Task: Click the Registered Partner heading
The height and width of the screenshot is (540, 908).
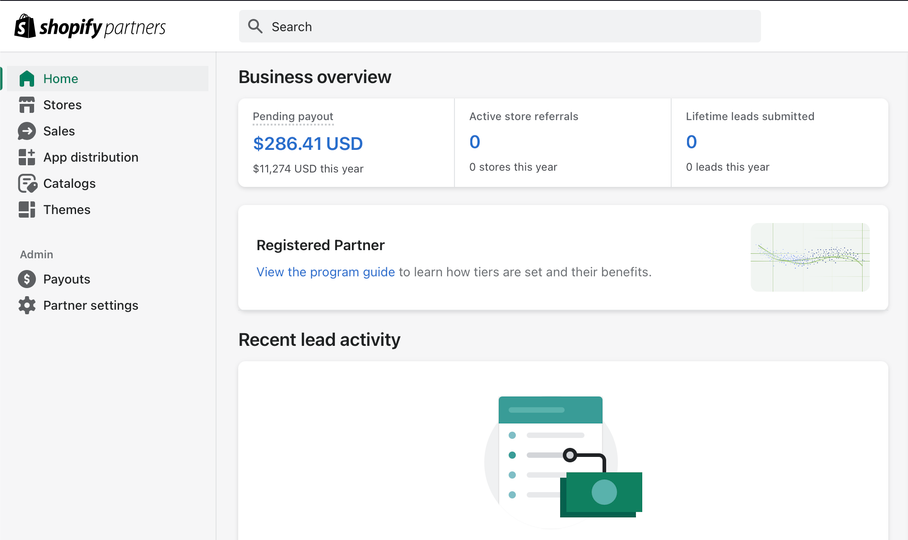Action: pos(320,245)
